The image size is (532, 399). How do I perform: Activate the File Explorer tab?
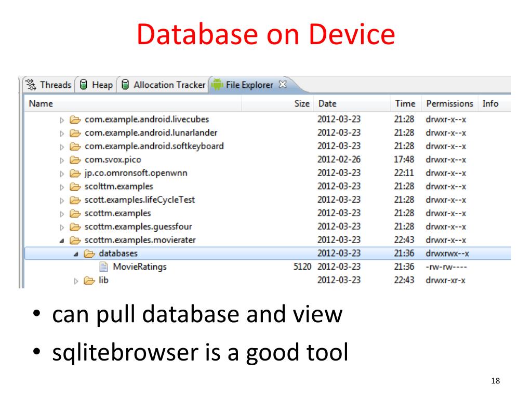(x=249, y=85)
